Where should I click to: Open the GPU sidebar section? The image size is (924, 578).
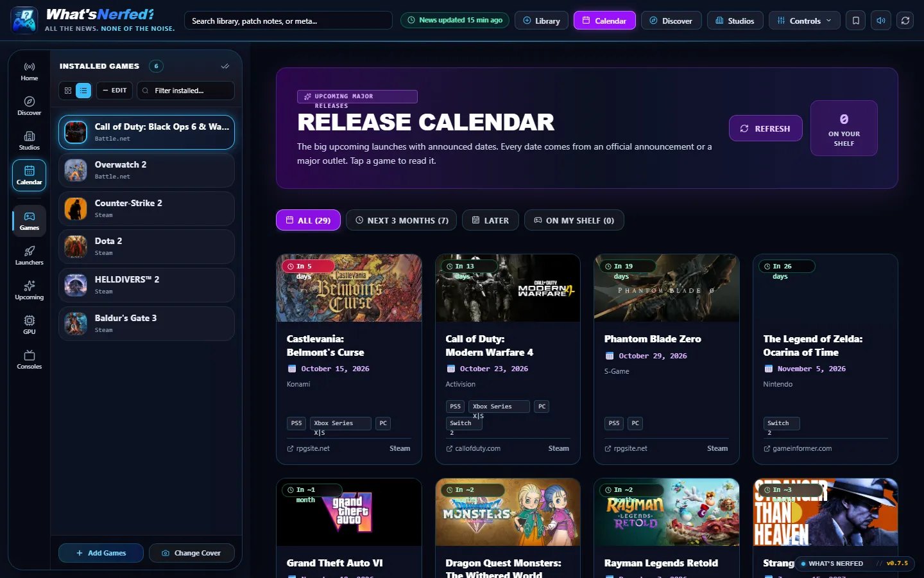(x=29, y=325)
